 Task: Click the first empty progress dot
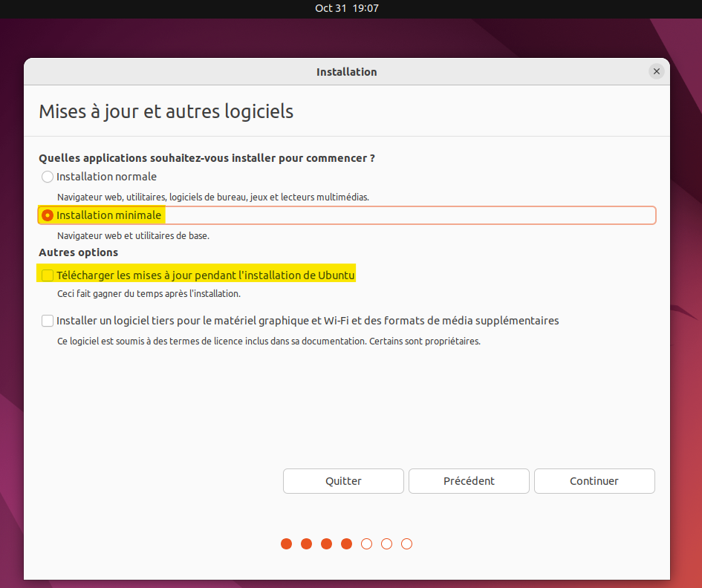(x=366, y=544)
